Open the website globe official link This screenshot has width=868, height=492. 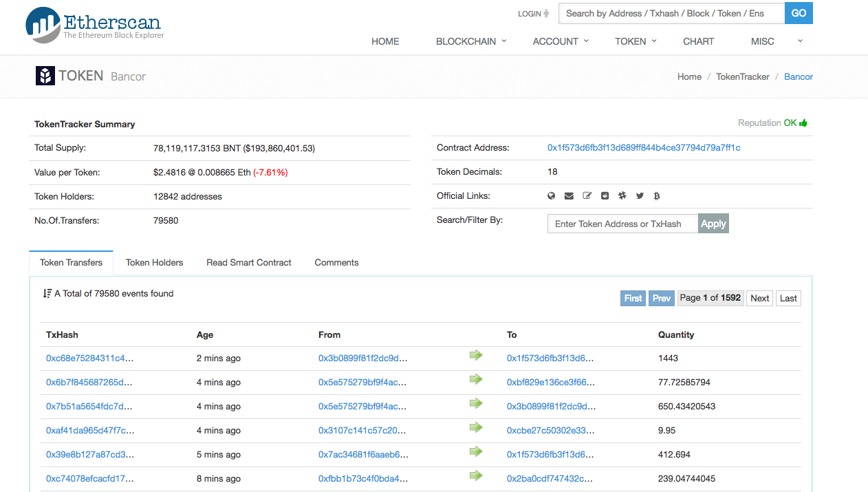(x=551, y=196)
